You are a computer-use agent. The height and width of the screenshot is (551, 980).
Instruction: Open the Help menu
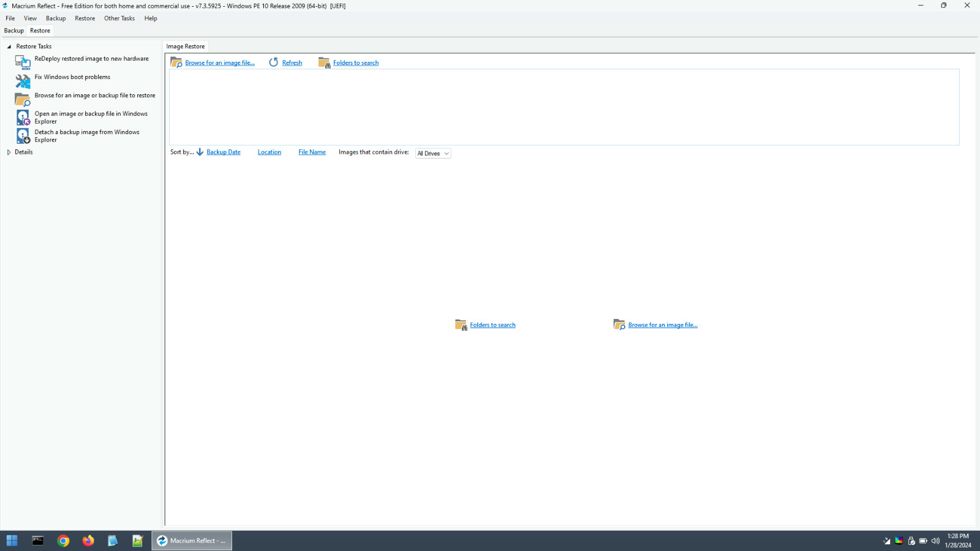[x=151, y=18]
